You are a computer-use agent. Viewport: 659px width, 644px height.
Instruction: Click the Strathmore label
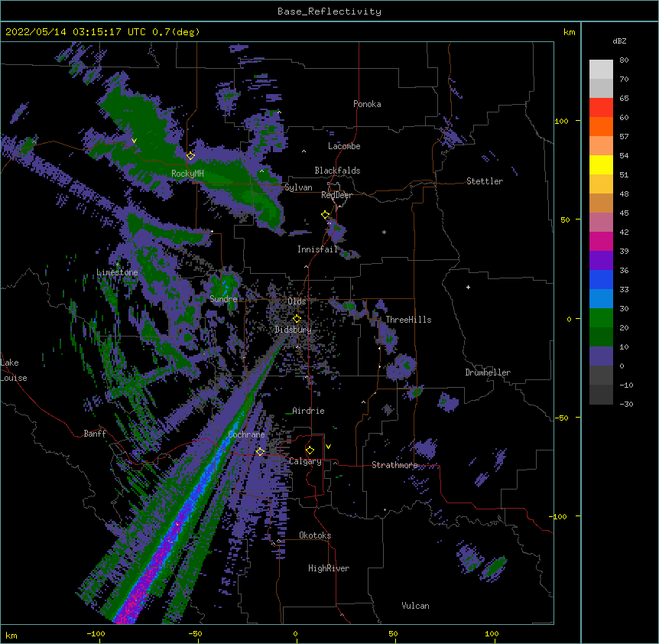(394, 465)
